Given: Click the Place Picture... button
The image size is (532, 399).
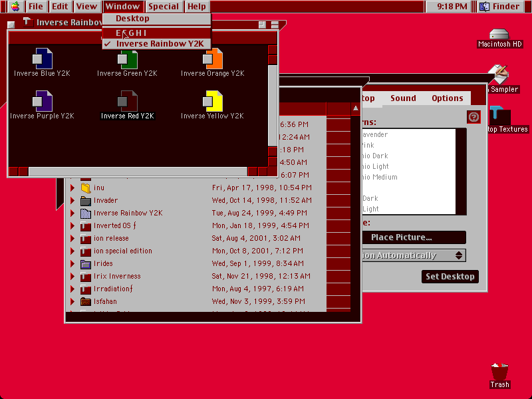Looking at the screenshot, I should (414, 237).
